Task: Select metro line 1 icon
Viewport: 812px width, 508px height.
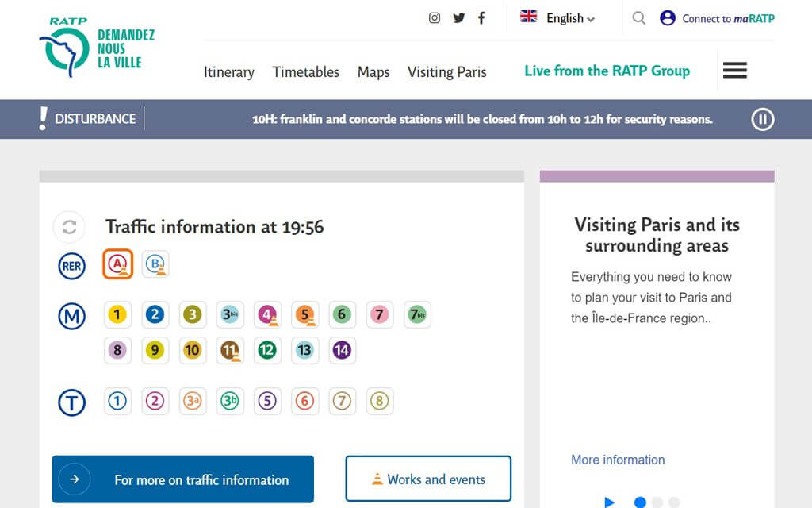Action: click(x=117, y=315)
